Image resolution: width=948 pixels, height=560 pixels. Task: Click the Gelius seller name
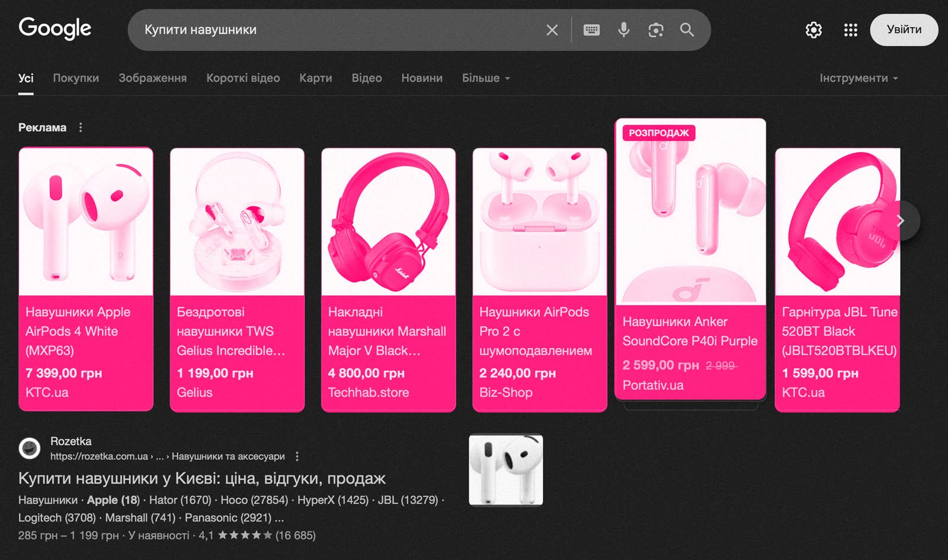(194, 392)
